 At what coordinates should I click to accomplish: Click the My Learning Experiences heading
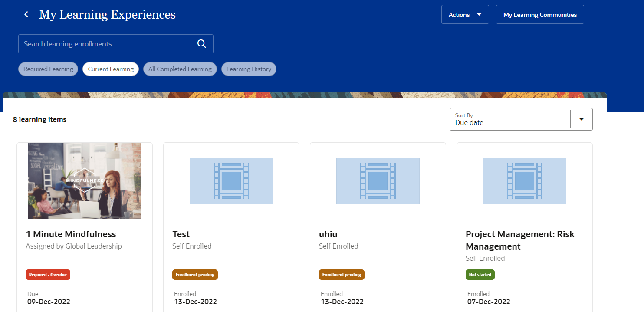coord(107,15)
